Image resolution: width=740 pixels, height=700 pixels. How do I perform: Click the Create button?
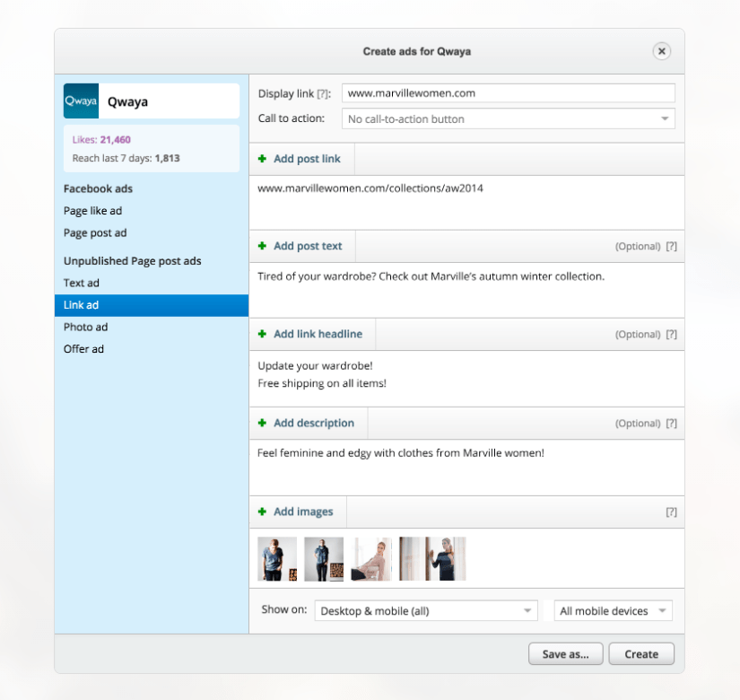pyautogui.click(x=641, y=653)
